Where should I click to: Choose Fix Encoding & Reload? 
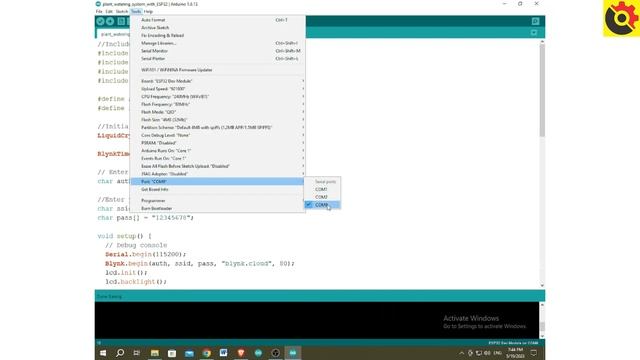tap(218, 35)
